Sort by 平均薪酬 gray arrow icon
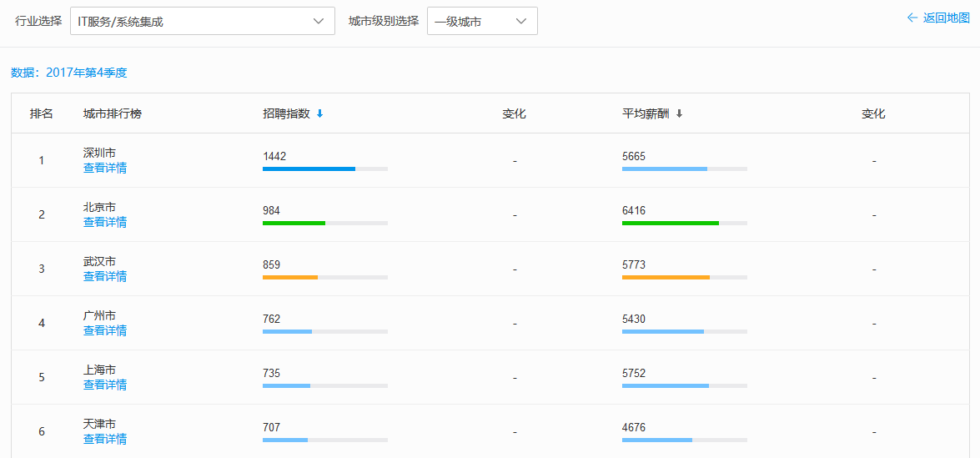980x458 pixels. click(x=680, y=113)
